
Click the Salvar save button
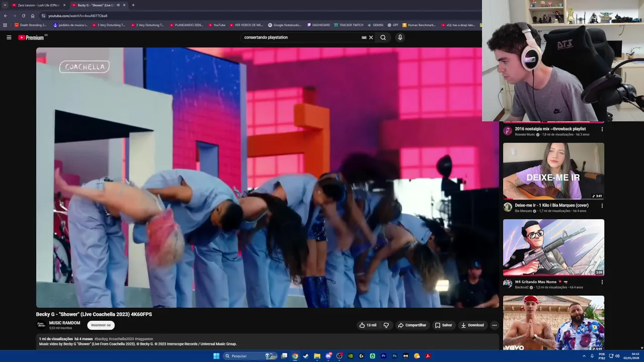click(x=444, y=325)
